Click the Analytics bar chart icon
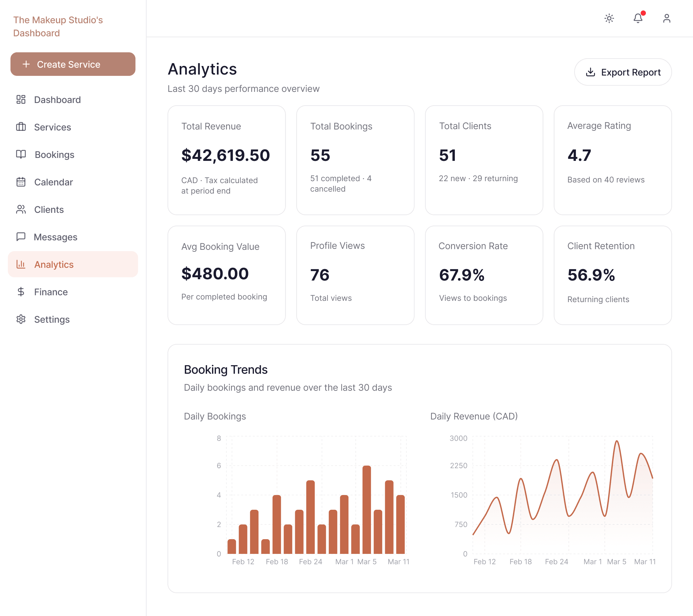The width and height of the screenshot is (693, 616). tap(21, 264)
